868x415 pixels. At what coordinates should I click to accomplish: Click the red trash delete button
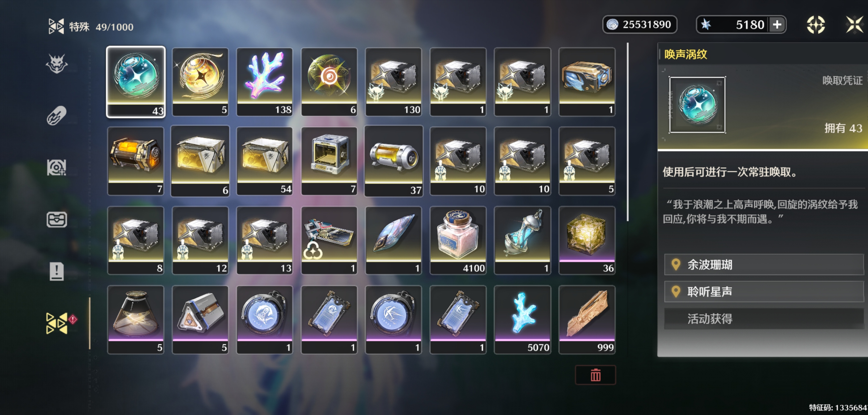(x=595, y=375)
